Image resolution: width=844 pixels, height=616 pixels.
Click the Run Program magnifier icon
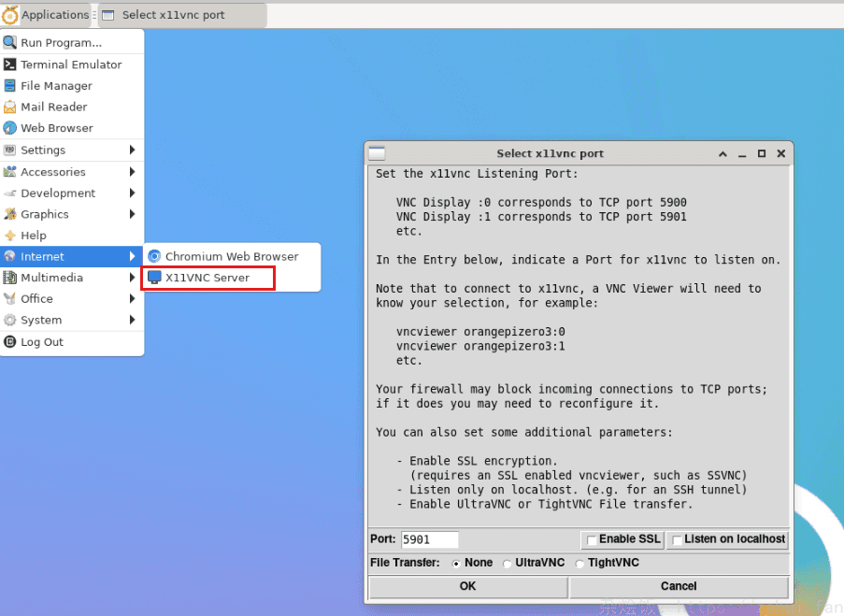(10, 43)
